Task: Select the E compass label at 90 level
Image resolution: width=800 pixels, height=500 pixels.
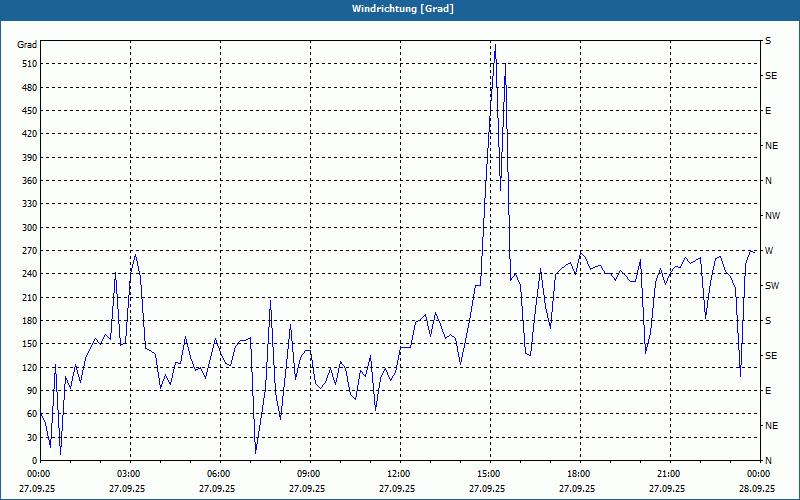Action: pyautogui.click(x=768, y=391)
